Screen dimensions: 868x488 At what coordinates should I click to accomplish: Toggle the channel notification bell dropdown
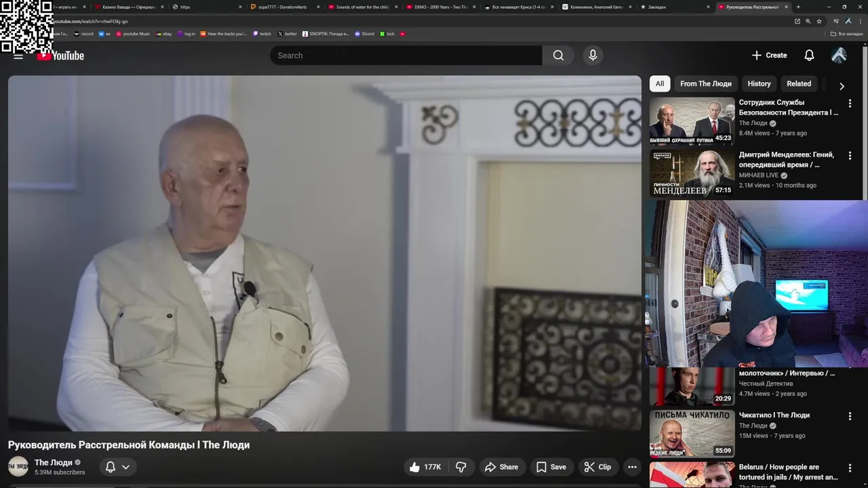click(x=117, y=467)
